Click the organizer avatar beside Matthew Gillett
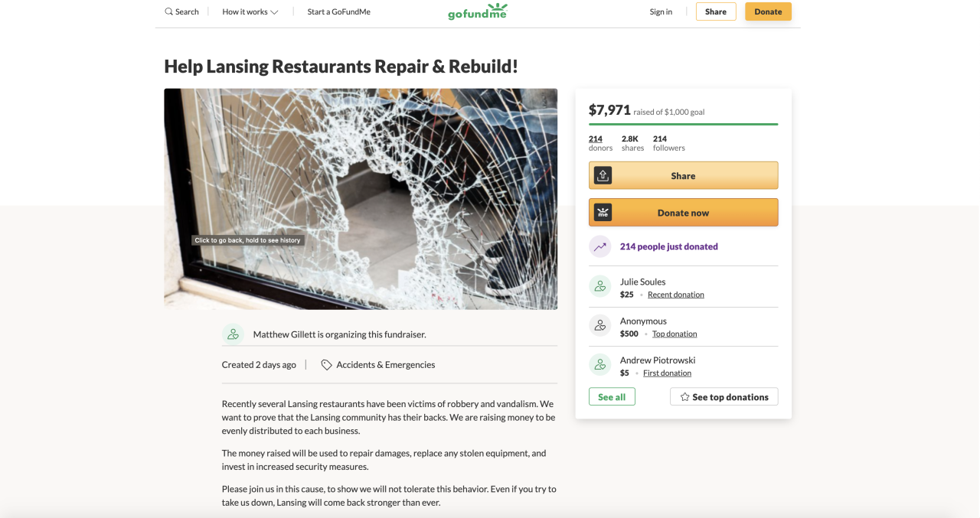The width and height of the screenshot is (980, 518). point(233,334)
